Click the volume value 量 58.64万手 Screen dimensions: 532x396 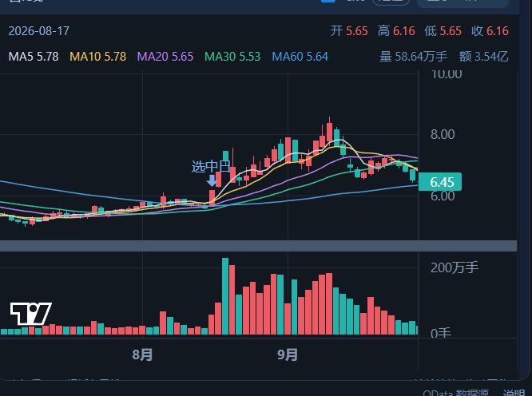[413, 56]
